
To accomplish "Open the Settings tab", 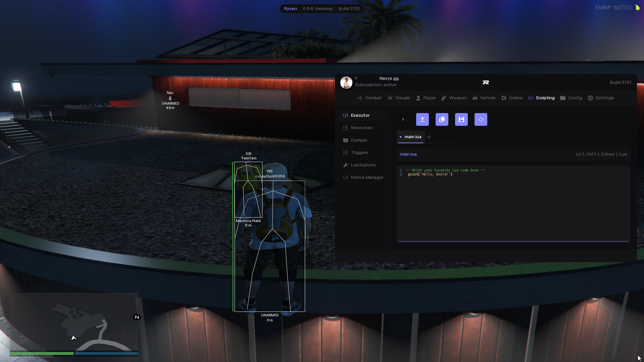I will coord(601,98).
